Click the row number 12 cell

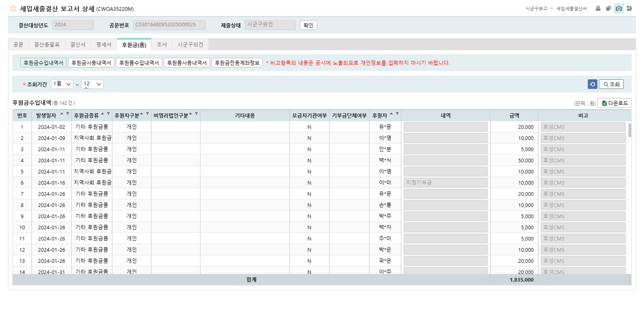click(x=22, y=250)
